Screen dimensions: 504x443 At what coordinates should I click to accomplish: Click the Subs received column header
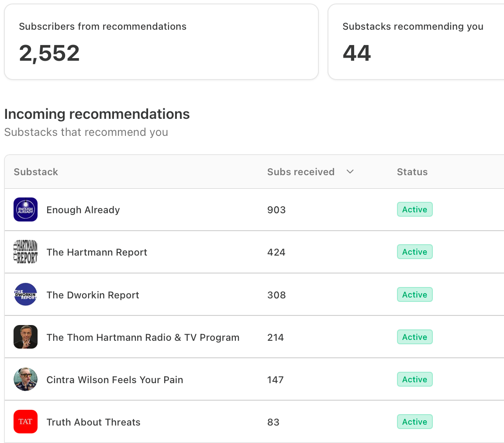click(301, 172)
